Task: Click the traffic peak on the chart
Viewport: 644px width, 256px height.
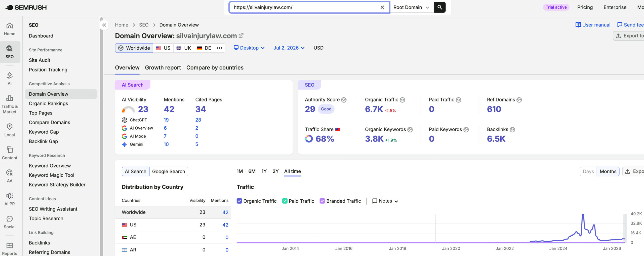Action: click(583, 214)
